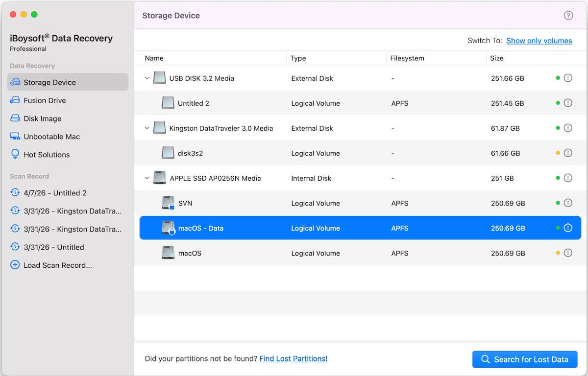Image resolution: width=588 pixels, height=376 pixels.
Task: Click the Disk Image sidebar icon
Action: [15, 118]
